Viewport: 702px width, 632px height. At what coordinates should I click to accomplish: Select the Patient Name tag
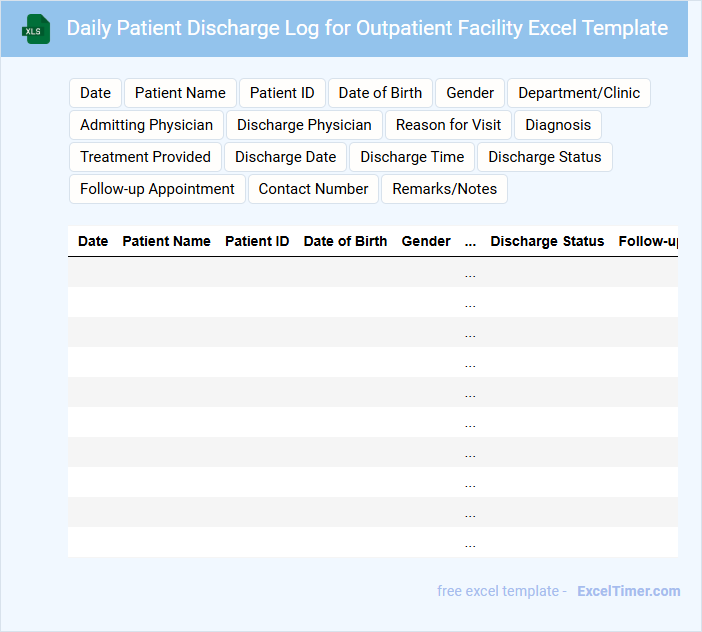point(180,93)
